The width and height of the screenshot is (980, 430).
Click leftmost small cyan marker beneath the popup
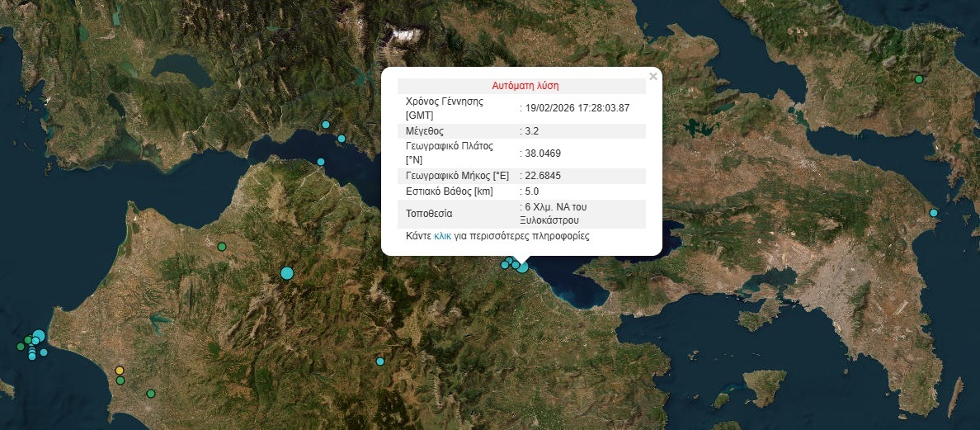[505, 265]
